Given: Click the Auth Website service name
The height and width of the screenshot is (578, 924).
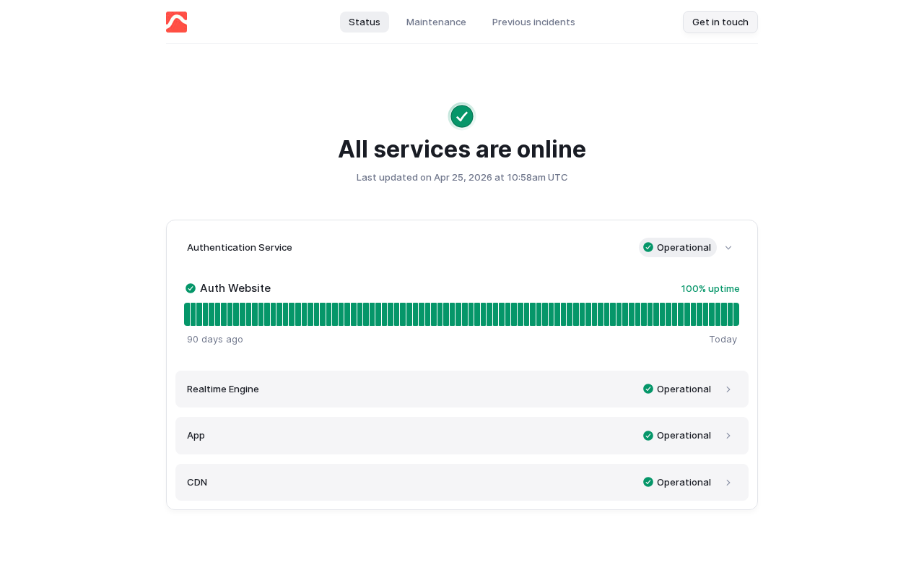Looking at the screenshot, I should tap(235, 288).
